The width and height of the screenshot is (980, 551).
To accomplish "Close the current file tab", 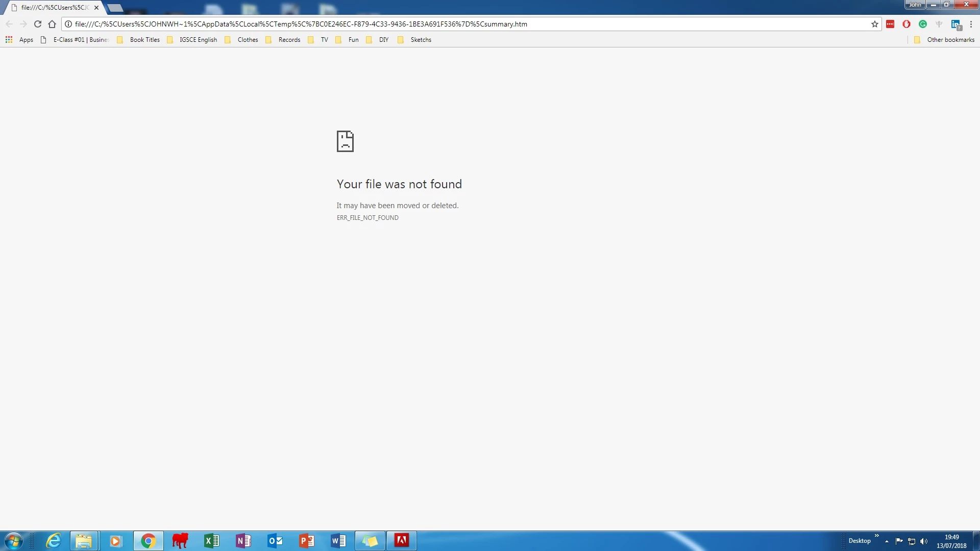I will pyautogui.click(x=96, y=8).
